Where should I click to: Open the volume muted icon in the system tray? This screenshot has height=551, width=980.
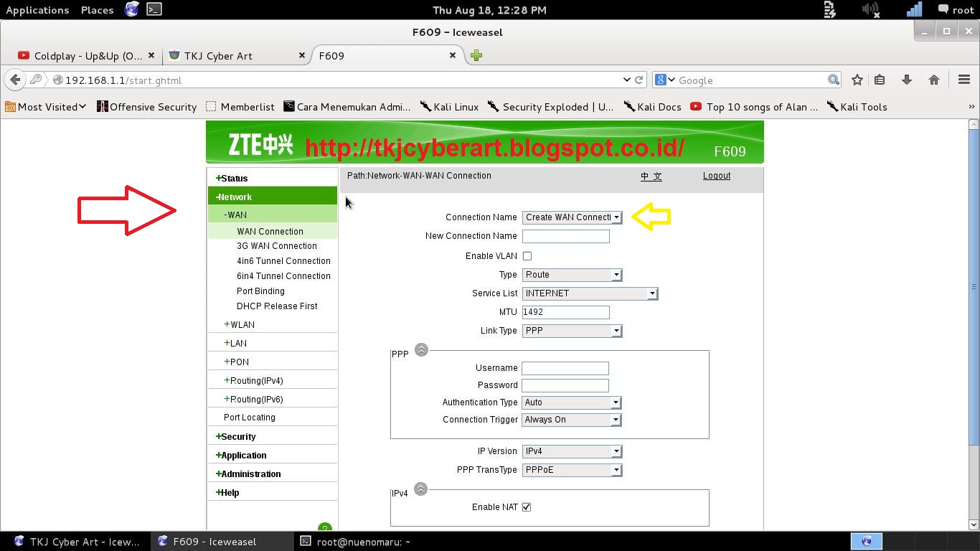pos(870,9)
